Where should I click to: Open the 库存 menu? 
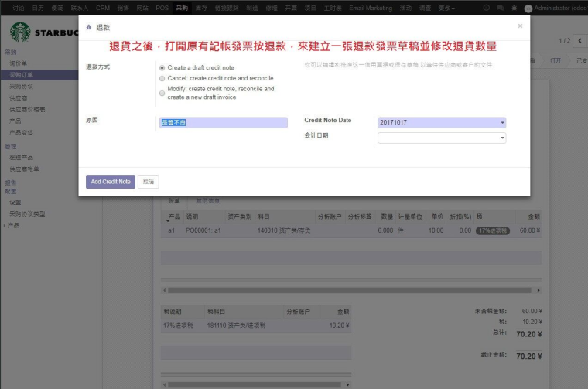[x=201, y=8]
